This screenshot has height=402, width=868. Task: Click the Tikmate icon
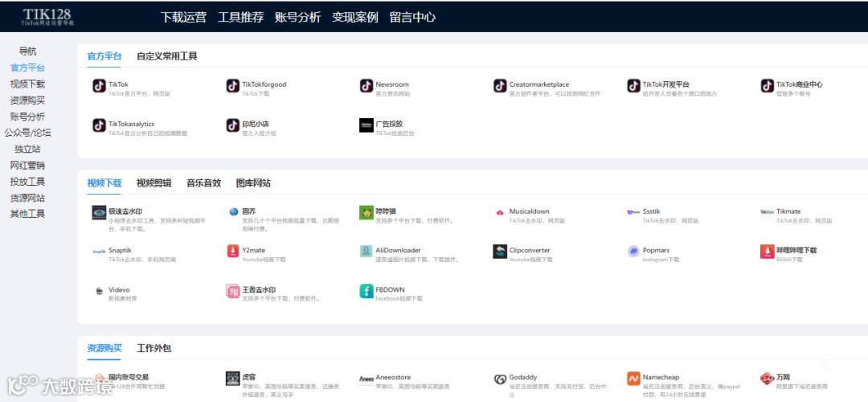[x=767, y=212]
